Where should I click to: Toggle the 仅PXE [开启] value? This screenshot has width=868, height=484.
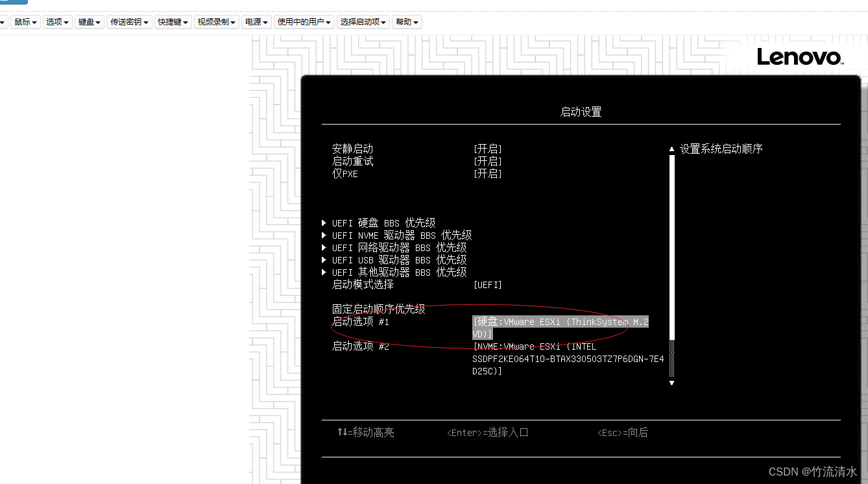[x=487, y=174]
